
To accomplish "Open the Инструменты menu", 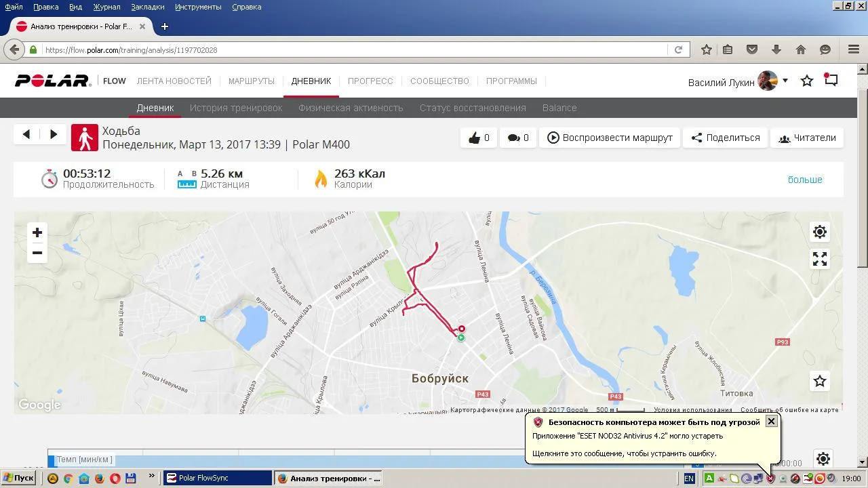I will (x=198, y=7).
